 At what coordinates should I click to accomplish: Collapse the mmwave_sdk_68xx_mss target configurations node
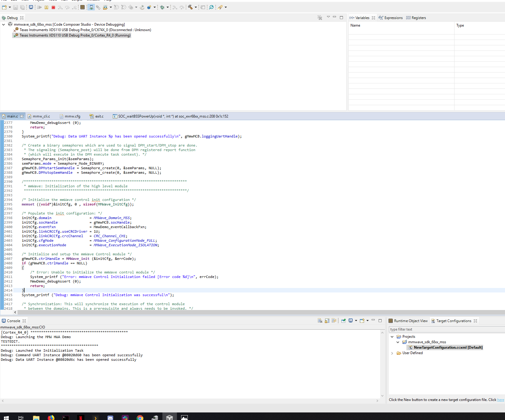point(398,342)
